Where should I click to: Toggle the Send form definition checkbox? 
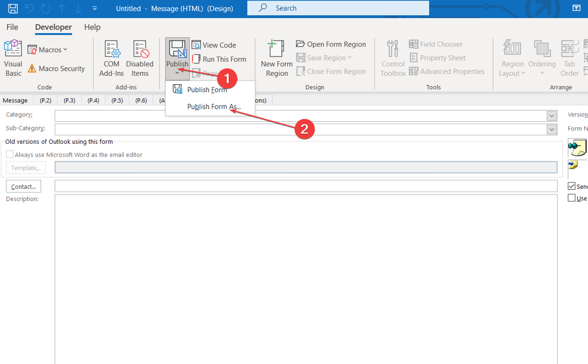click(572, 186)
